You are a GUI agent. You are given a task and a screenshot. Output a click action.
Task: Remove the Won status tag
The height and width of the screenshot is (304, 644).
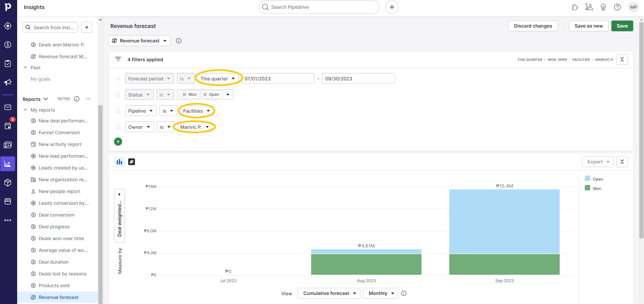[x=184, y=94]
